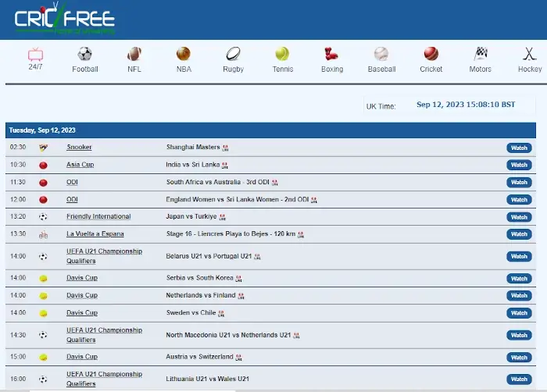This screenshot has width=547, height=392.
Task: Click the tennis ball icon in the Austria vs Switzerland row
Action: 43,358
